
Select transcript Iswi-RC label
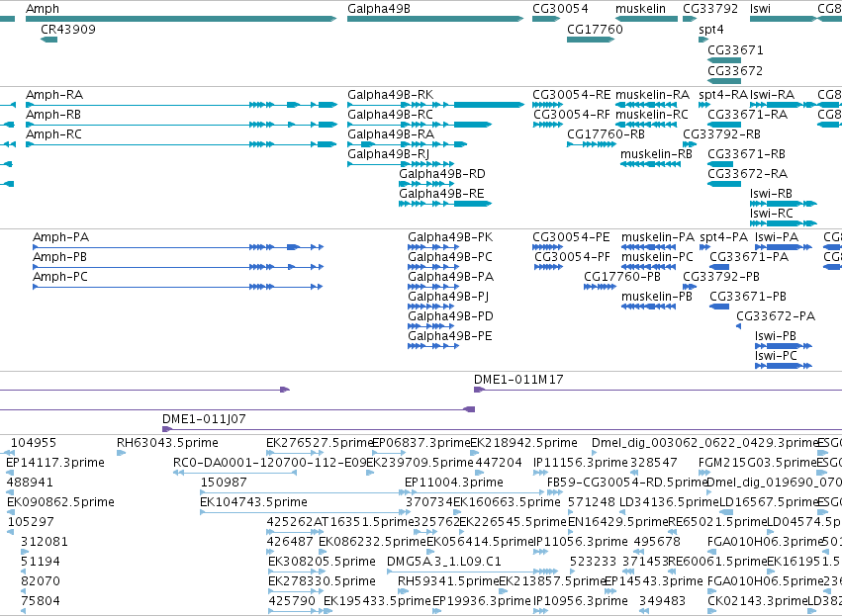pos(771,214)
